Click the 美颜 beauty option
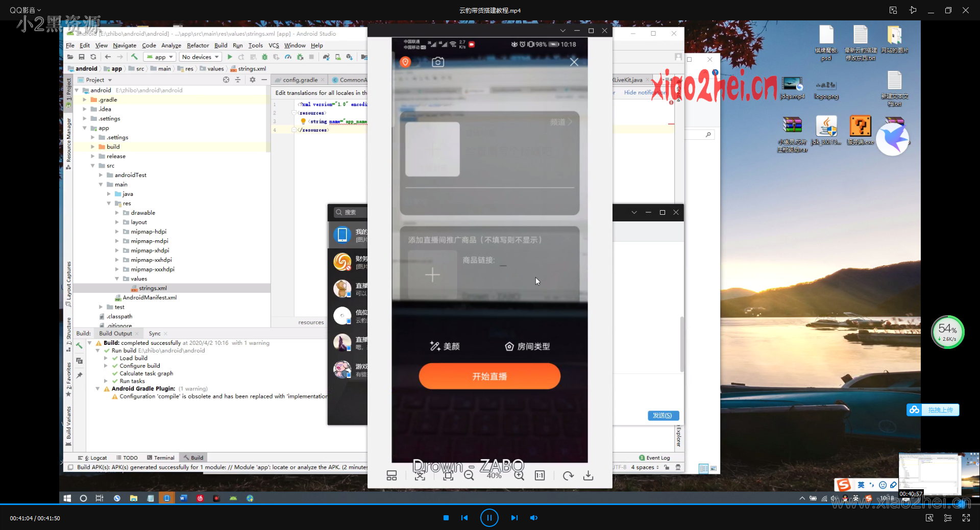The width and height of the screenshot is (980, 530). tap(445, 346)
